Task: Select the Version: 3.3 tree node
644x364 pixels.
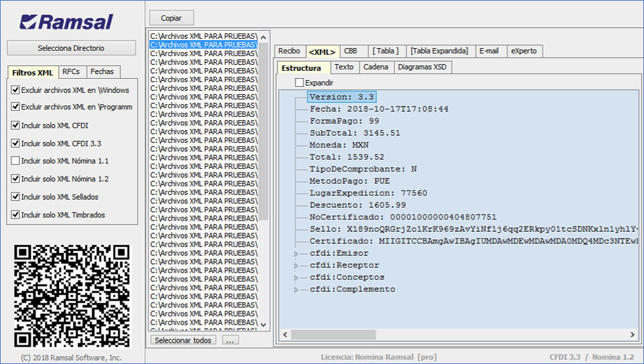Action: pyautogui.click(x=342, y=97)
